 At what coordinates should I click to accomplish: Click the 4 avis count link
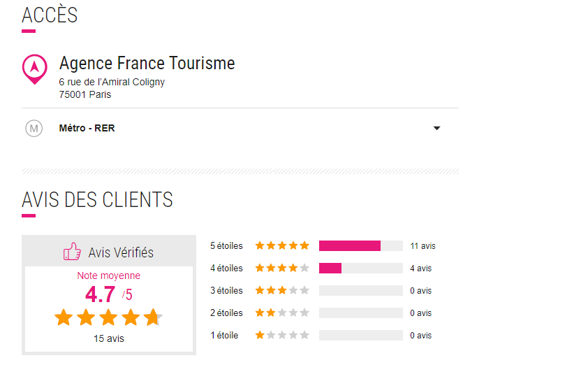[x=420, y=268]
